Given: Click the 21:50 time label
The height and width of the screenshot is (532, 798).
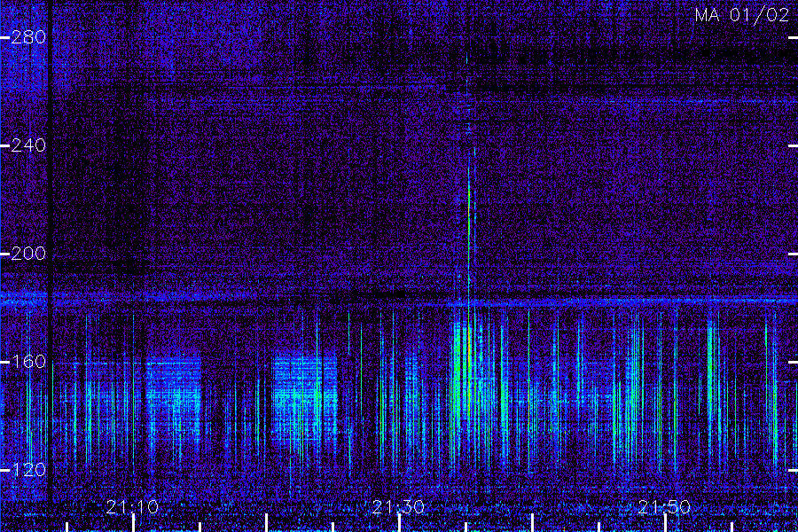Looking at the screenshot, I should point(664,507).
